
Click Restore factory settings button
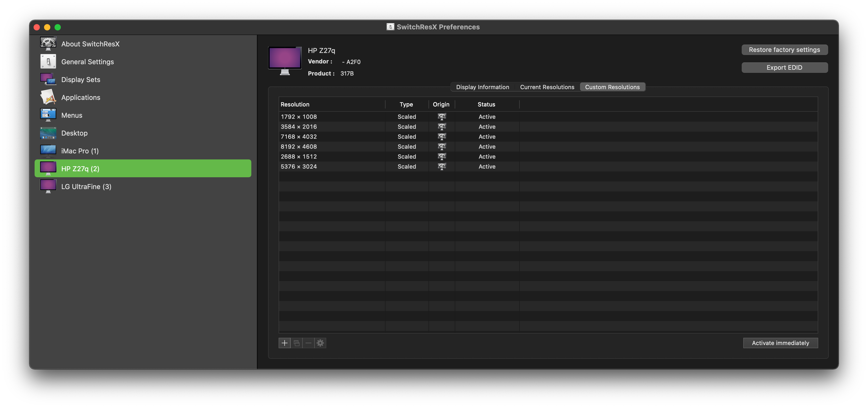(x=784, y=50)
